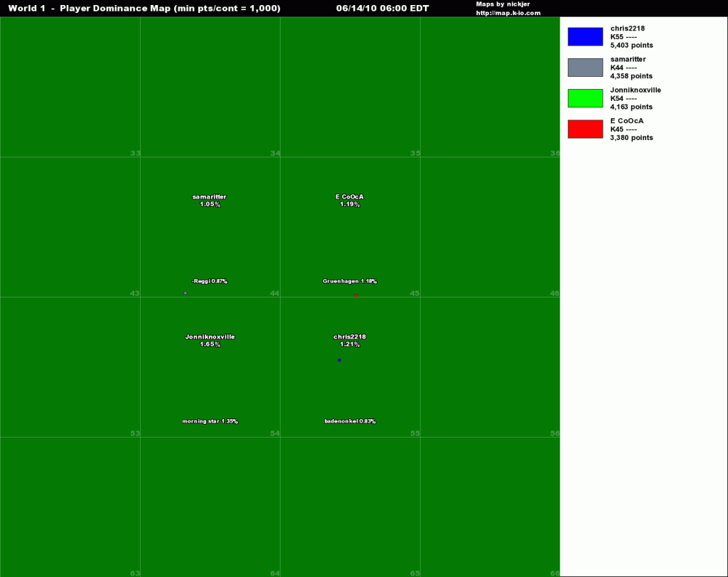Viewport: 728px width, 577px height.
Task: Click the '4,358 points' legend text
Action: (631, 75)
